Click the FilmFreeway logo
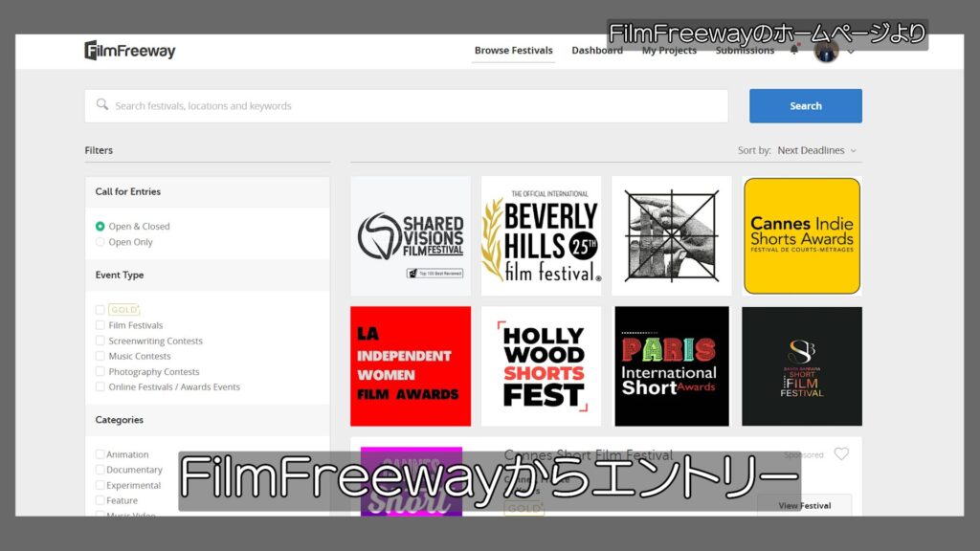This screenshot has width=980, height=551. coord(130,51)
